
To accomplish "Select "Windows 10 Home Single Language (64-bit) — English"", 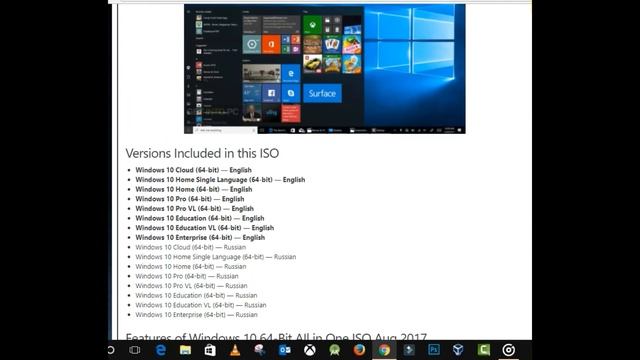I will point(220,180).
